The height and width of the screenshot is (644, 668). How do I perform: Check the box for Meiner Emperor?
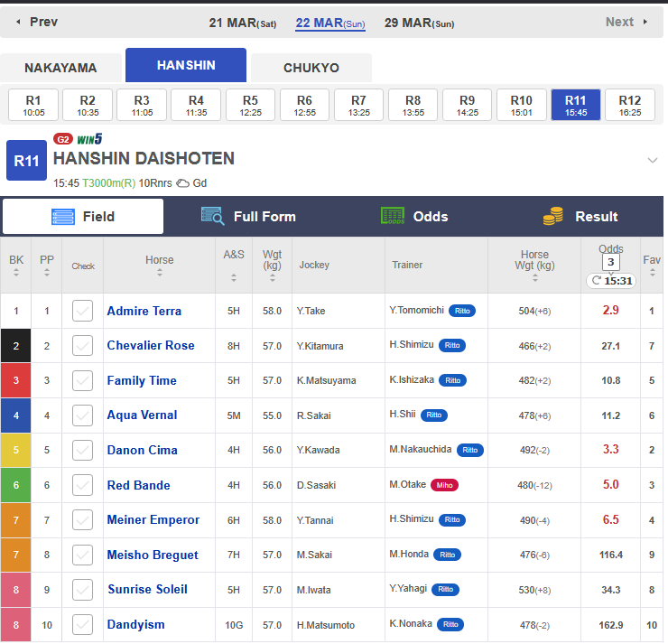83,520
